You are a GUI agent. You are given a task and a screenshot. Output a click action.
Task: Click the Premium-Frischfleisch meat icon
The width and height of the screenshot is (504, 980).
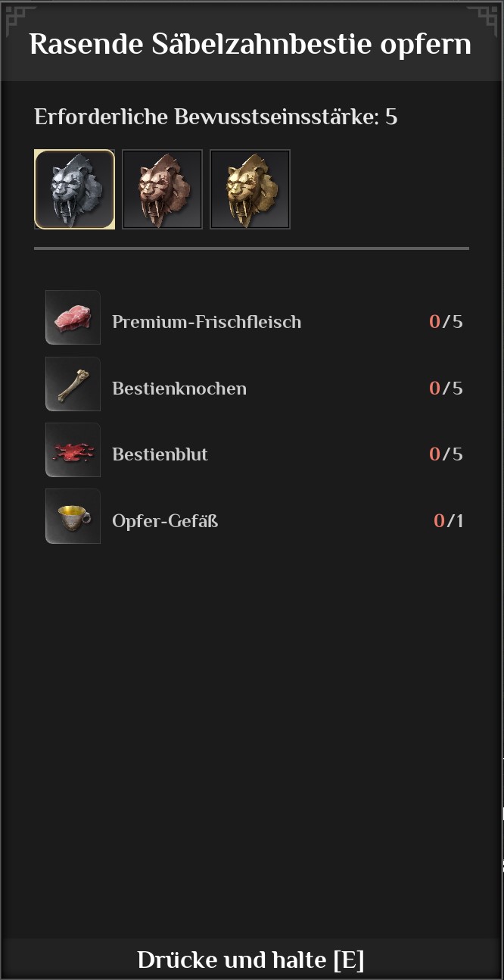coord(73,317)
